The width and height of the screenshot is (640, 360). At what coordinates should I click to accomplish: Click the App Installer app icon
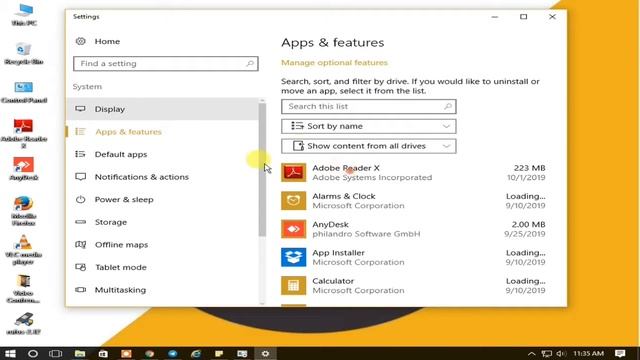pos(293,257)
